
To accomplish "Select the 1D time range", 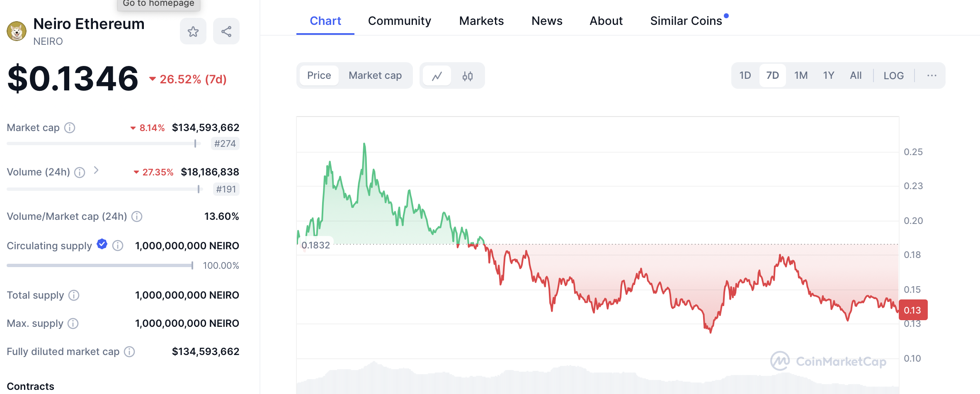I will (x=745, y=75).
